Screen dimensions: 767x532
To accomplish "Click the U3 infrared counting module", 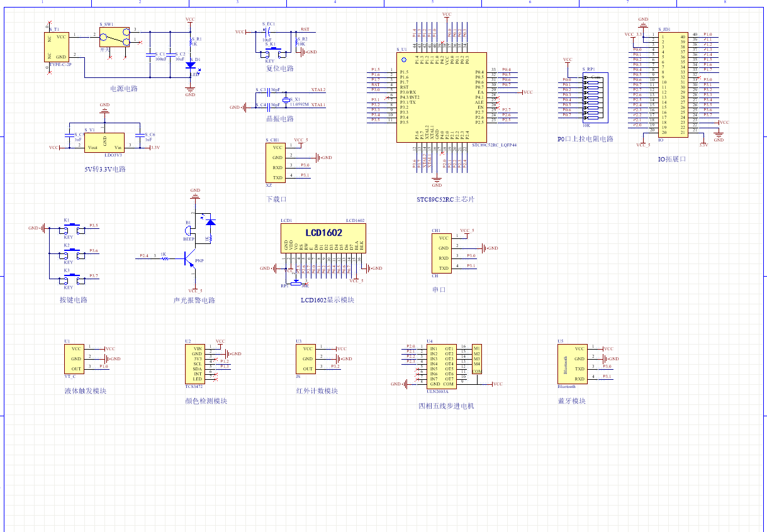I will click(305, 359).
